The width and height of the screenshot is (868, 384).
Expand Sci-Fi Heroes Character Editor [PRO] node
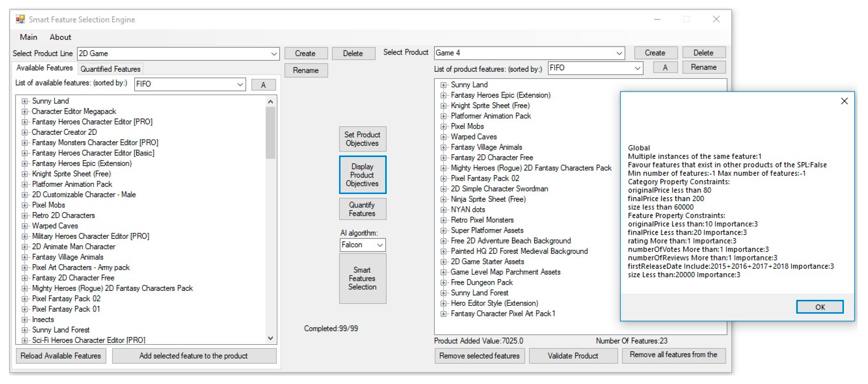click(25, 341)
